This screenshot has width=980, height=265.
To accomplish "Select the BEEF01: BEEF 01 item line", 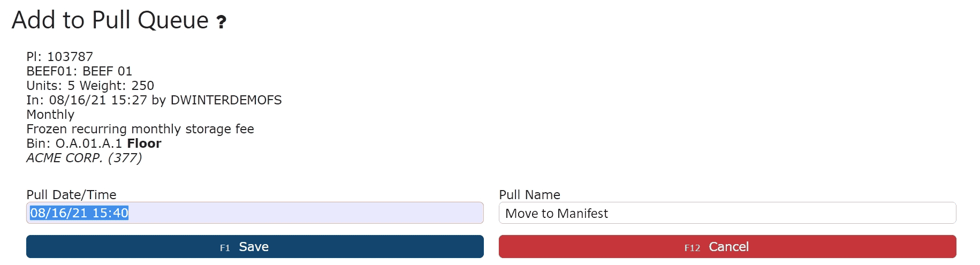I will tap(79, 71).
